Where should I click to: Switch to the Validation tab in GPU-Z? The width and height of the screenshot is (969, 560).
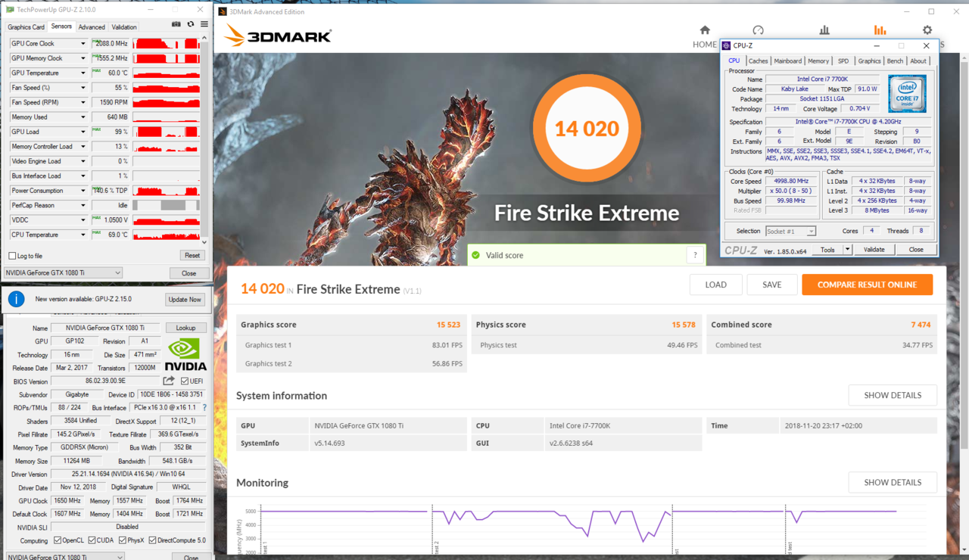[124, 27]
